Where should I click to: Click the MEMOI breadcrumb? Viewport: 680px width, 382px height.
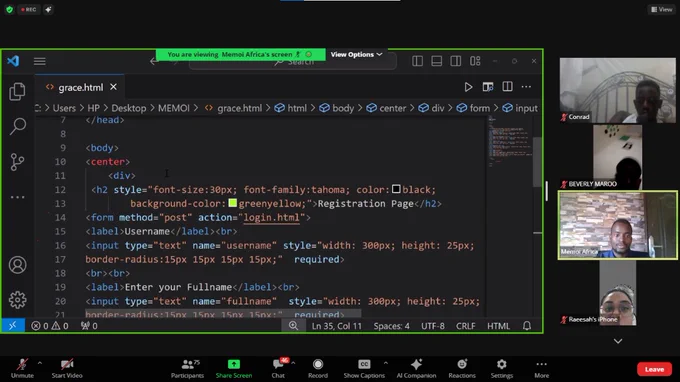click(x=173, y=108)
